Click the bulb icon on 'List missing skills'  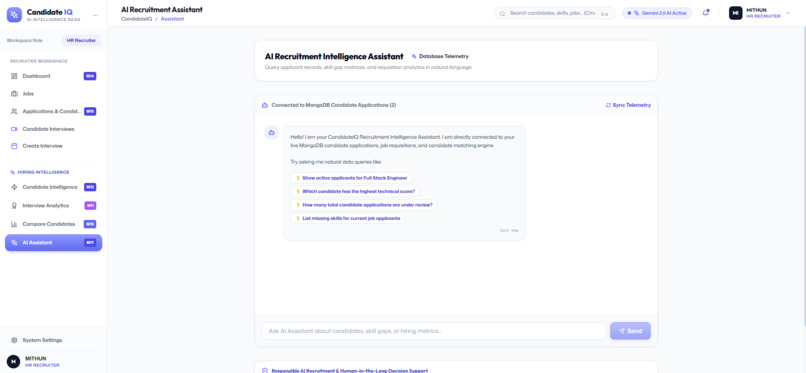[298, 218]
